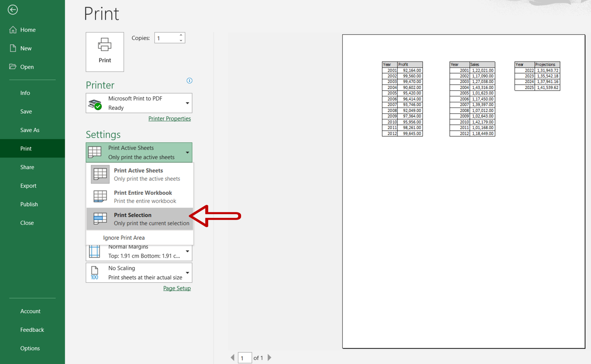Viewport: 591px width, 364px height.
Task: Increase copies with the up stepper arrow
Action: [x=181, y=35]
